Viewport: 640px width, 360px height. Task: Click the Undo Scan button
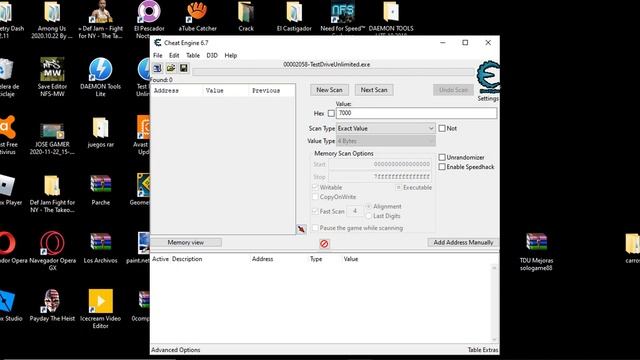pyautogui.click(x=453, y=90)
